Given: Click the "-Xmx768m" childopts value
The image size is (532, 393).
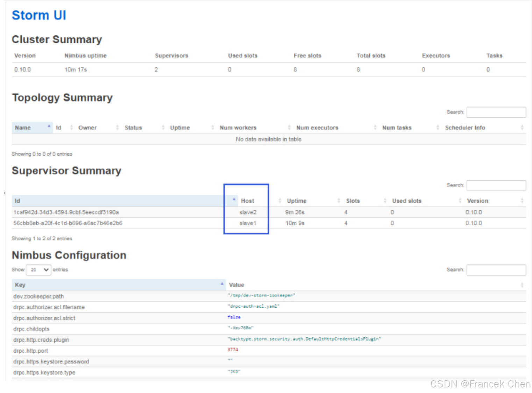Looking at the screenshot, I should click(241, 328).
